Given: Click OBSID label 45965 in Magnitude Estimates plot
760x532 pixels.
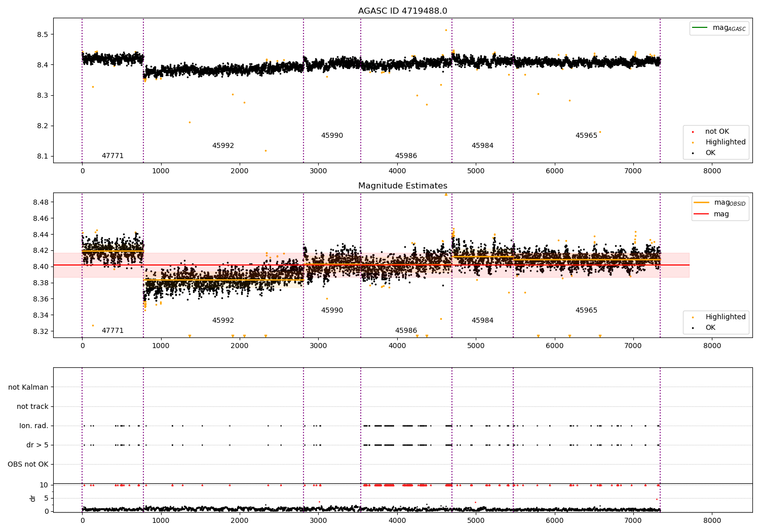Looking at the screenshot, I should tap(586, 311).
